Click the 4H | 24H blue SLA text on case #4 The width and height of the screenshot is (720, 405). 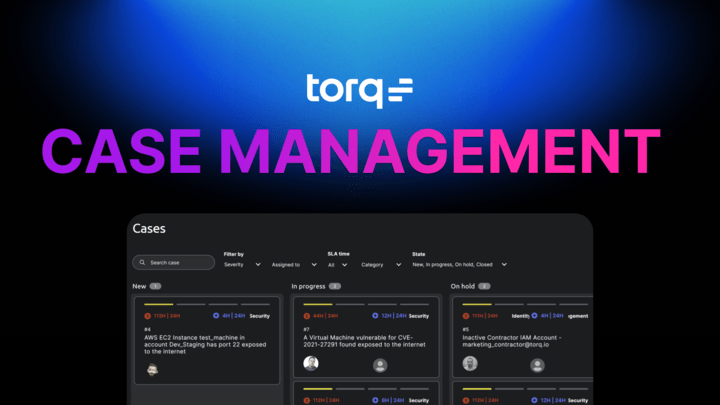(x=233, y=316)
